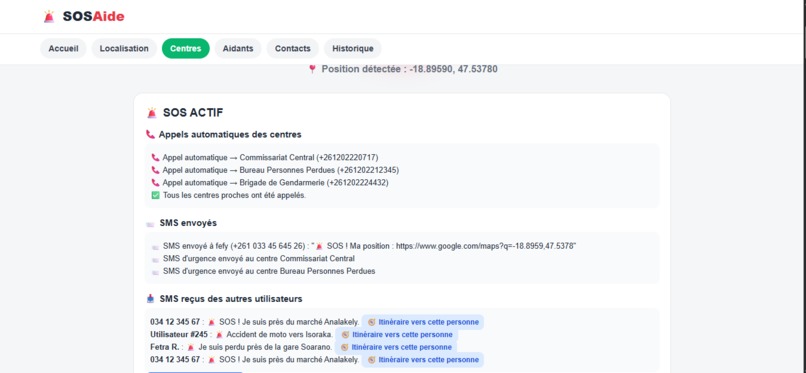
Task: Go to the Aidants tab
Action: (238, 48)
